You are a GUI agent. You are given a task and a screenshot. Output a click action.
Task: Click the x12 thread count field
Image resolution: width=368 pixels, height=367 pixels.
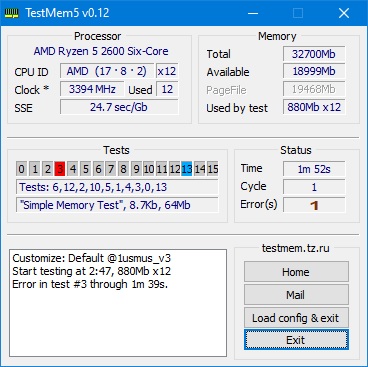pos(167,71)
